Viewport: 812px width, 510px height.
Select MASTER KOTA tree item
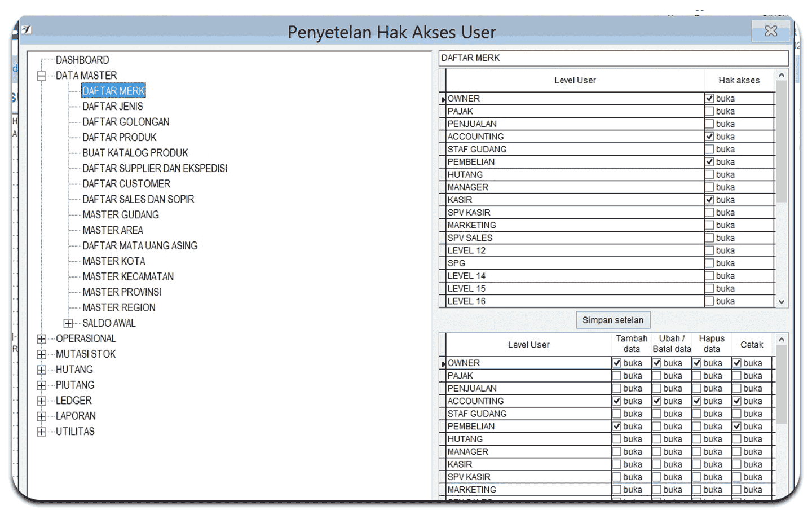pyautogui.click(x=114, y=262)
